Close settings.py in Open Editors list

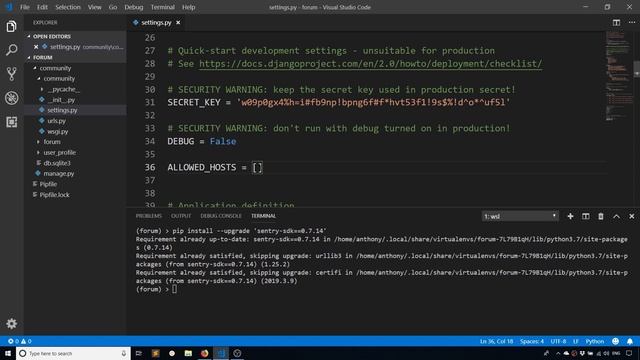pyautogui.click(x=36, y=47)
